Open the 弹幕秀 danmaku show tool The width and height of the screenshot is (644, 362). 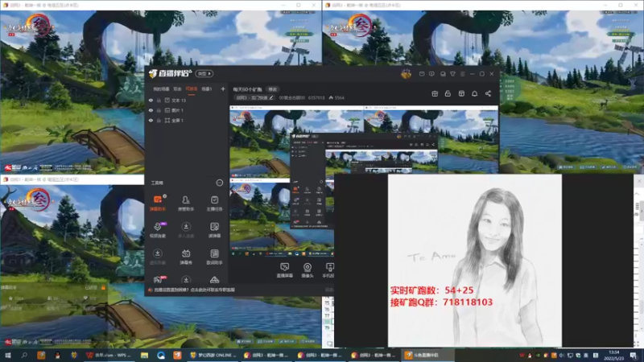tap(186, 257)
